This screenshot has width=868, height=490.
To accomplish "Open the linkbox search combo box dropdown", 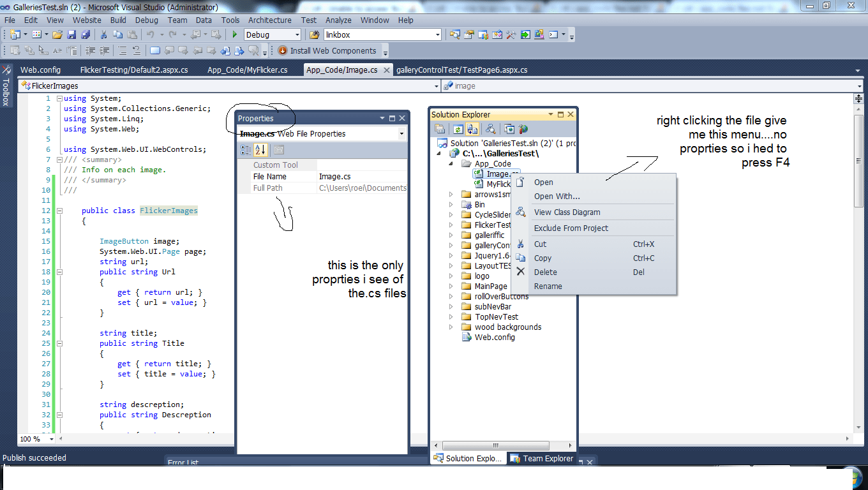I will pyautogui.click(x=437, y=34).
